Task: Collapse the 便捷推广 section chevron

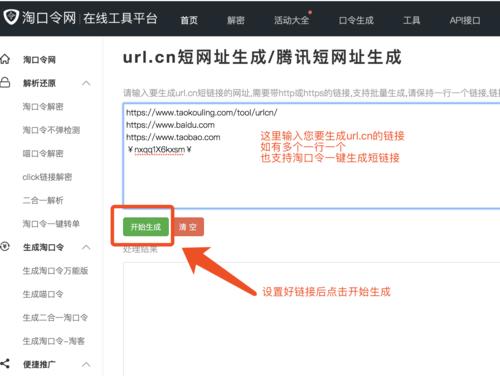Action: 86,364
